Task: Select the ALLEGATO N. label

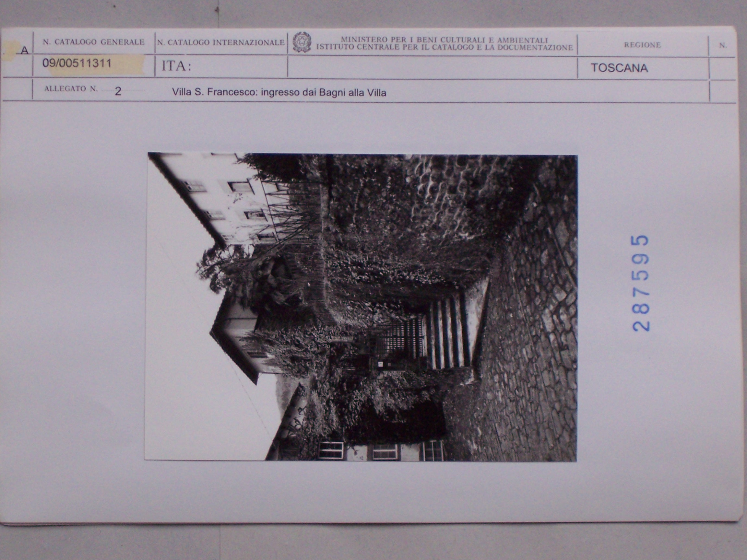Action: (71, 89)
